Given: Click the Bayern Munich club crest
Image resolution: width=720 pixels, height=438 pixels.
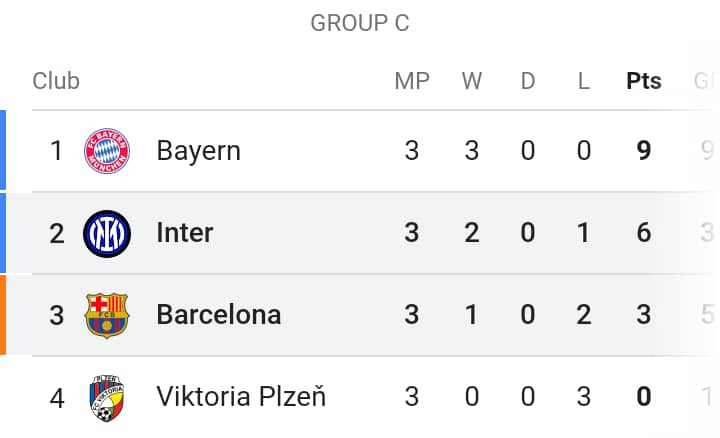Looking at the screenshot, I should (x=107, y=151).
